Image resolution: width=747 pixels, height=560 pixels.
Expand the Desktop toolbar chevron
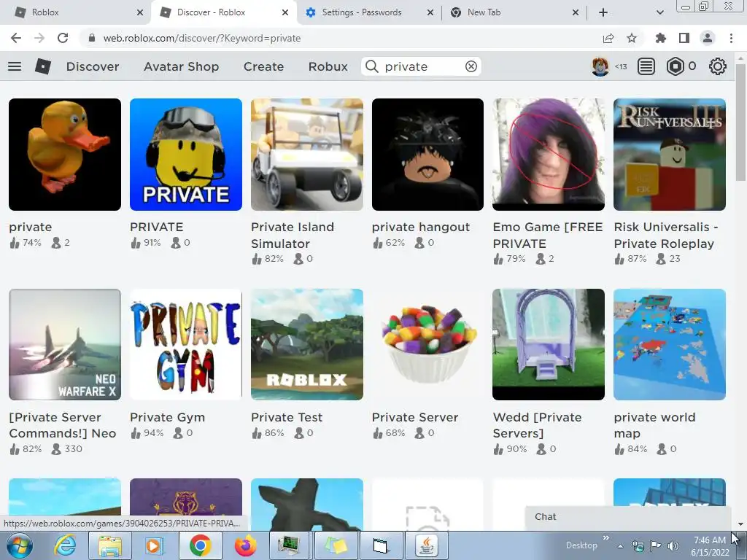pyautogui.click(x=605, y=538)
